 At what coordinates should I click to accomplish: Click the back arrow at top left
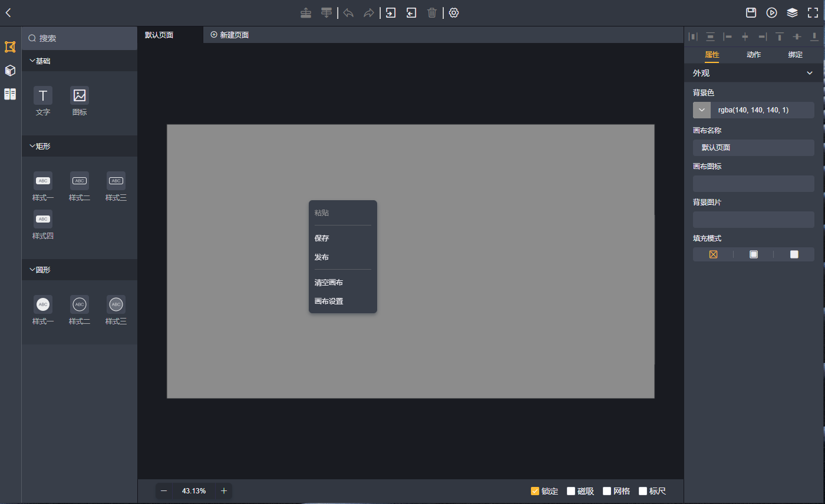(8, 12)
